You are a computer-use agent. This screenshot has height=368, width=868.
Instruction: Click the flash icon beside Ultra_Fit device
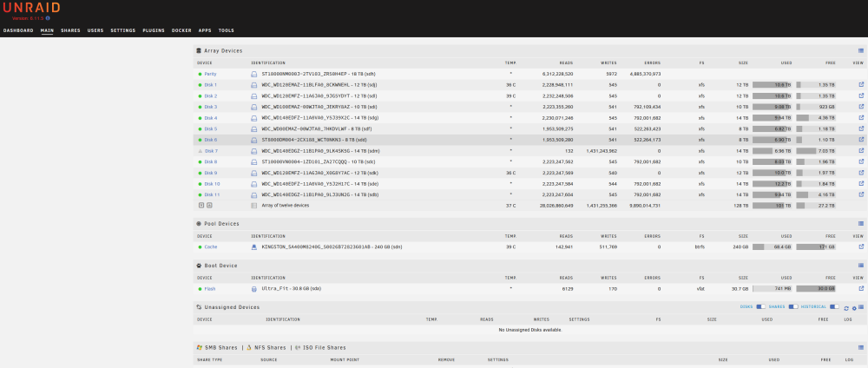(254, 289)
